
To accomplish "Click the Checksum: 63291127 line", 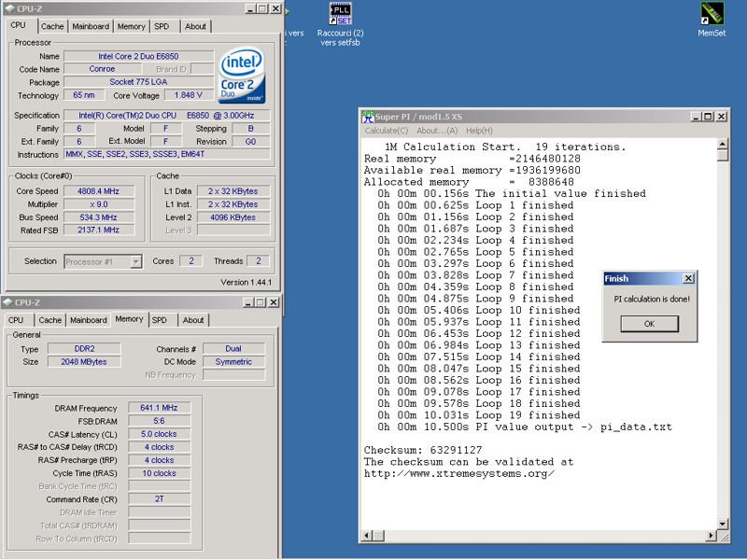I will tap(423, 450).
